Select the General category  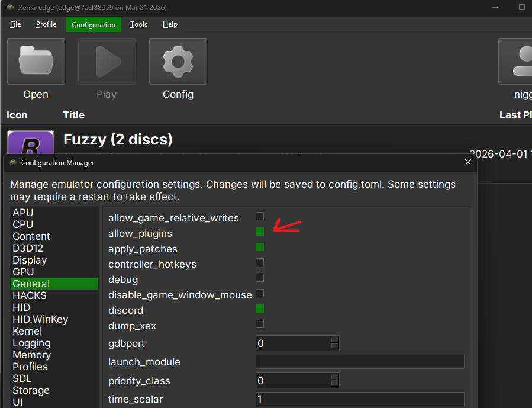tap(54, 284)
